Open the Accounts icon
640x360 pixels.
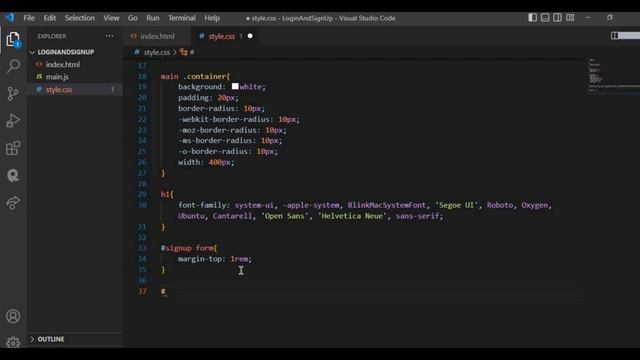(x=13, y=316)
